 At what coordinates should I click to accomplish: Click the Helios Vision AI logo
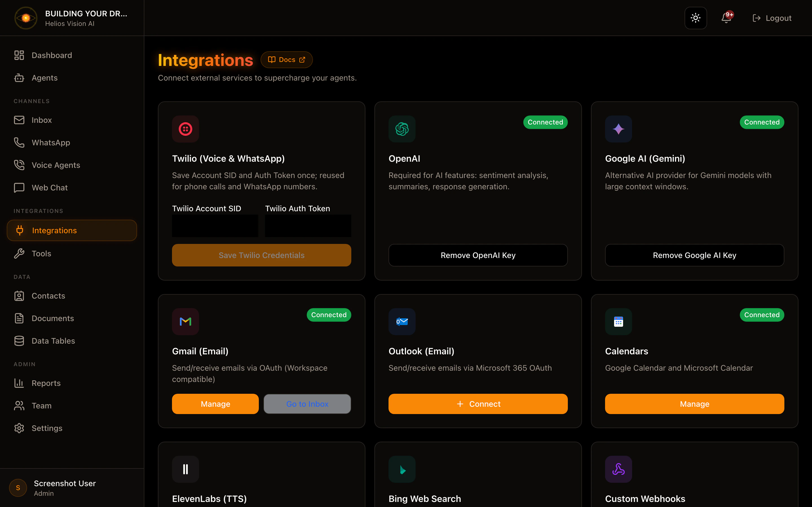coord(25,18)
